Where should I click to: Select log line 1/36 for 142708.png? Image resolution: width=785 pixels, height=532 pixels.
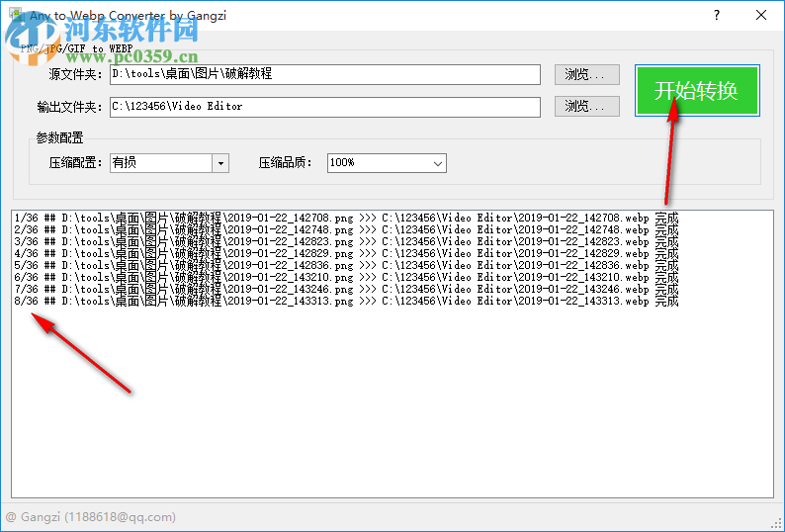tap(346, 218)
